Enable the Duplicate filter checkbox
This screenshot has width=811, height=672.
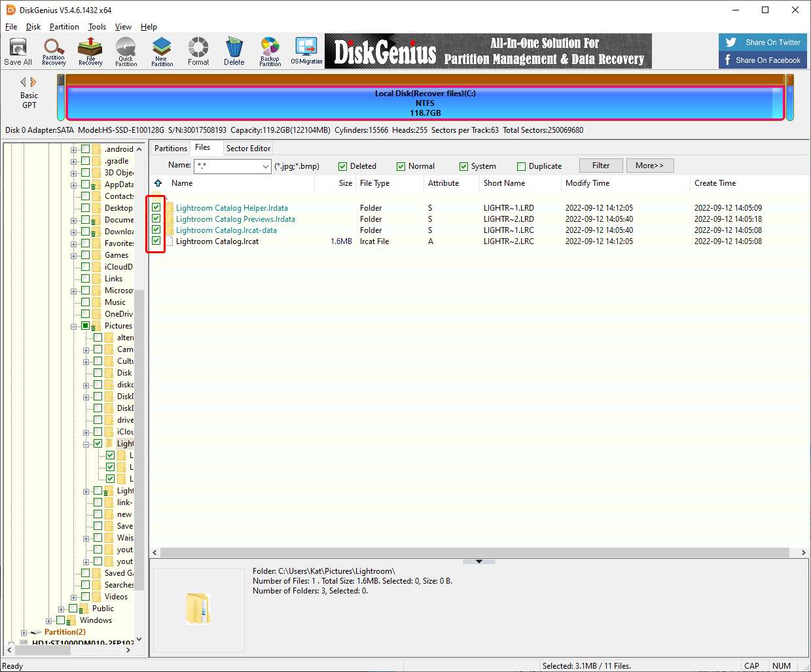point(521,166)
